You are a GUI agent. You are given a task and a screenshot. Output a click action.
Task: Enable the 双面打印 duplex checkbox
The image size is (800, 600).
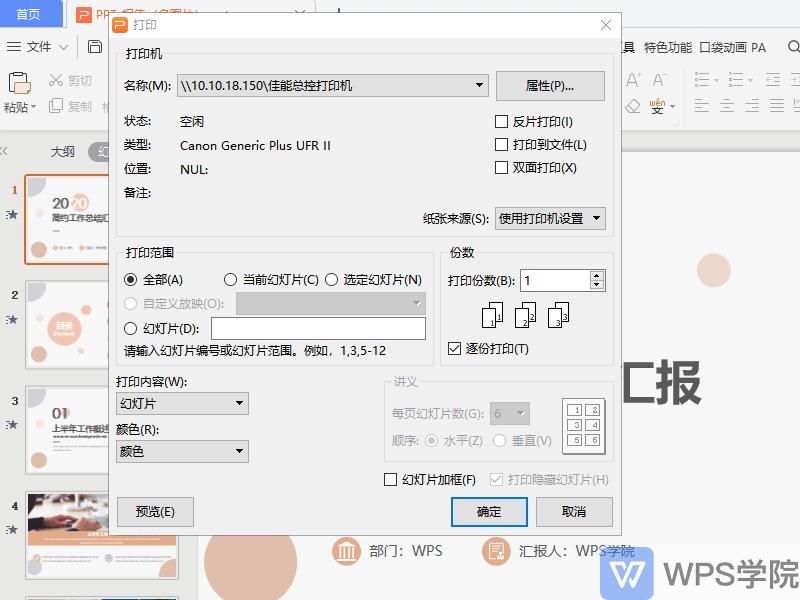point(502,167)
